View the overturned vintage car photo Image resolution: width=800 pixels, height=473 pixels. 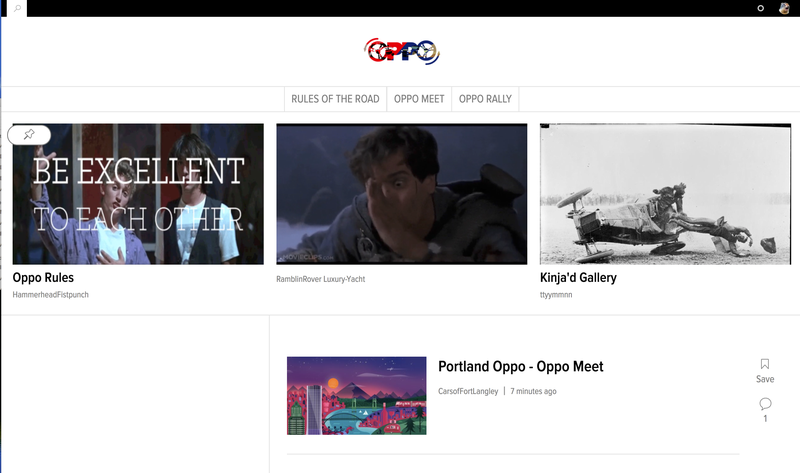(x=665, y=194)
